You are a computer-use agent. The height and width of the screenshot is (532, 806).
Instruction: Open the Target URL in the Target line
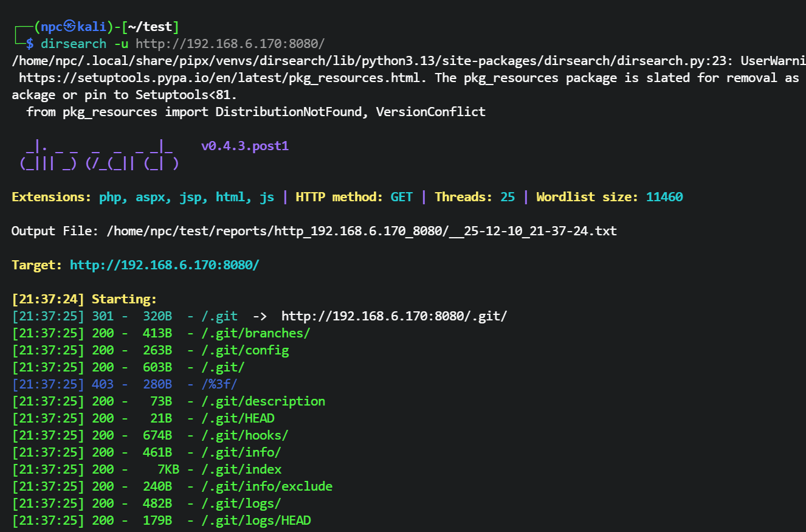[164, 265]
